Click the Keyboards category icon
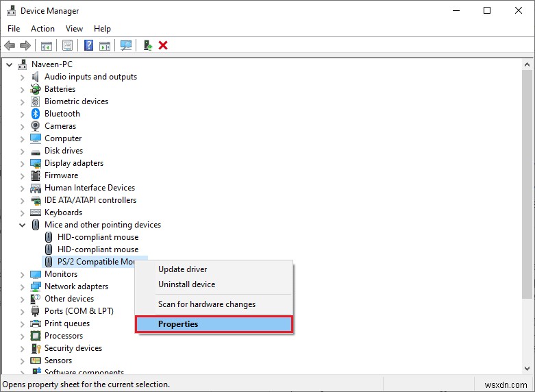The image size is (535, 392). [36, 212]
